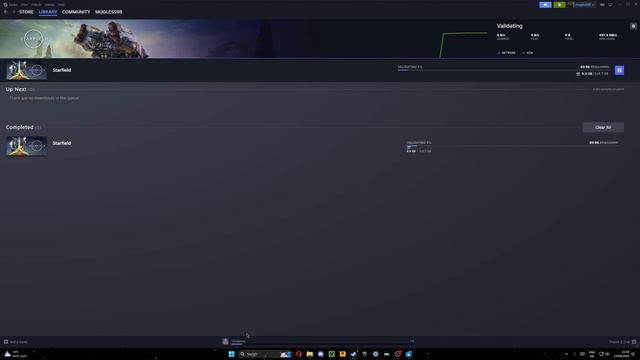Image resolution: width=640 pixels, height=360 pixels.
Task: Switch to the COMMUNITY tab
Action: tap(76, 12)
